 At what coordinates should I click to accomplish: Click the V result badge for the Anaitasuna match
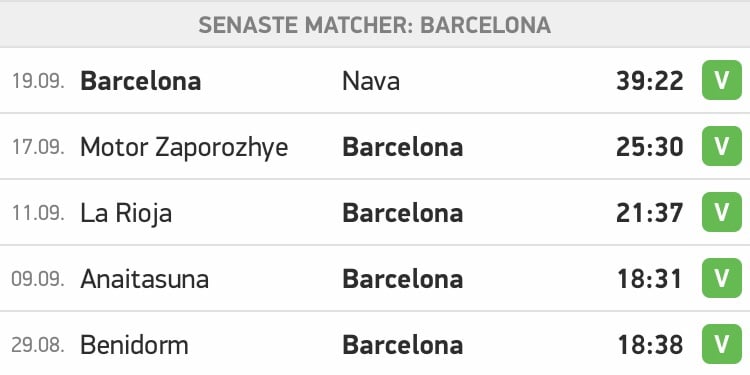(x=722, y=278)
